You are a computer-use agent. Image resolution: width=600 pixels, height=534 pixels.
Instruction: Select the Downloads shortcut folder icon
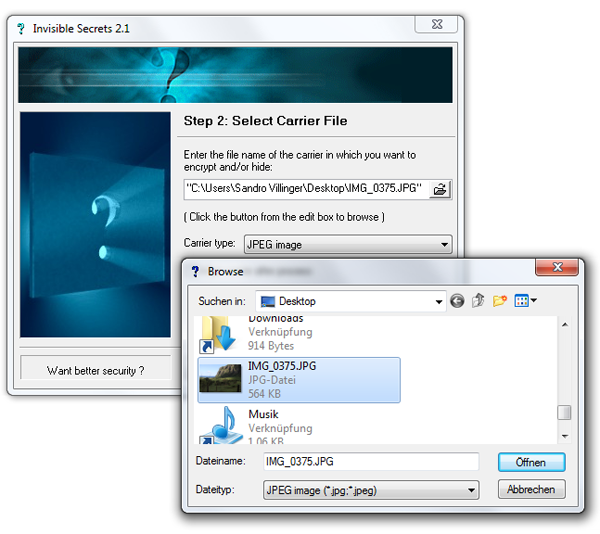click(x=219, y=334)
